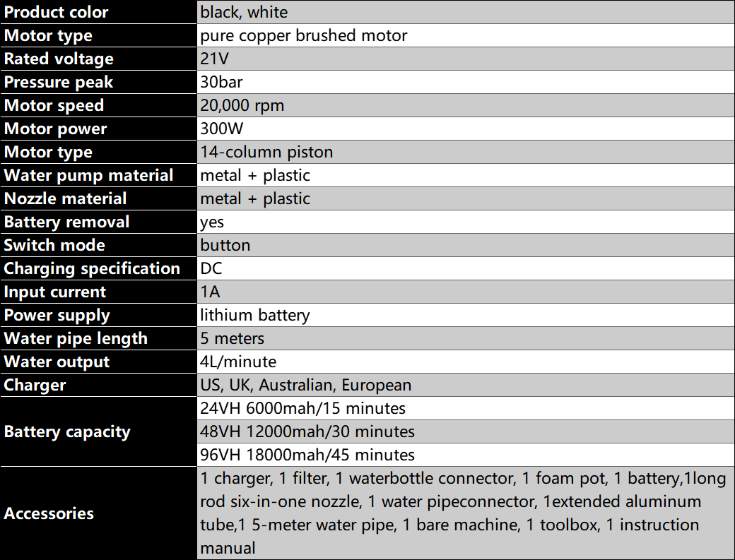Click the "48VH 12000mah/30 minutes" battery row
This screenshot has width=735, height=560.
307,431
